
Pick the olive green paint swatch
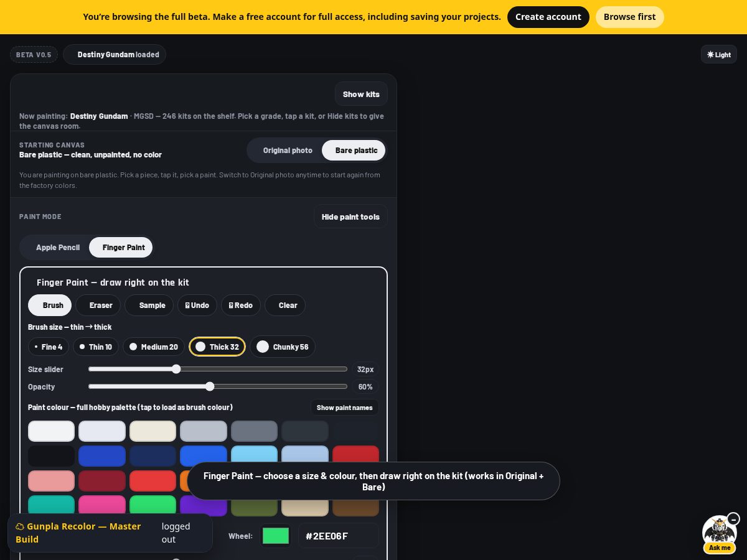254,508
